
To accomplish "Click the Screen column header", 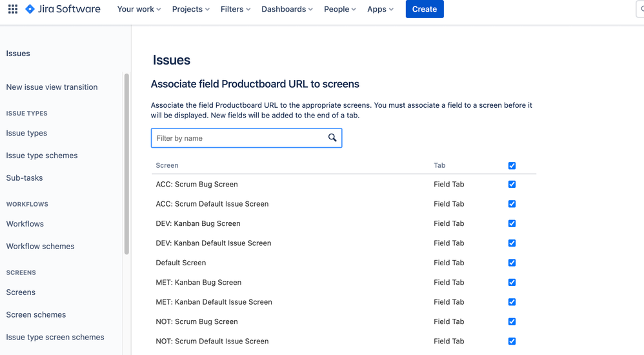I will click(x=166, y=166).
